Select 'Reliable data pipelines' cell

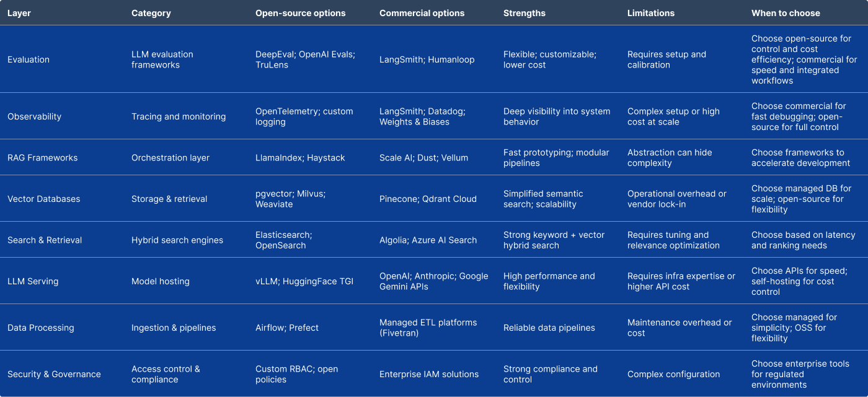pos(549,328)
